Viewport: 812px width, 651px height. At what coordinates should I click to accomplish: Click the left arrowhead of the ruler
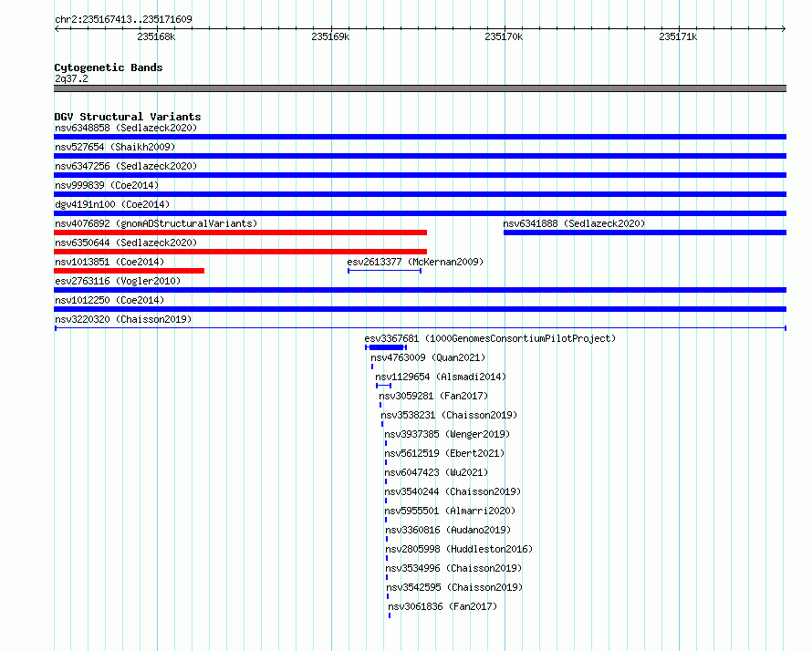57,29
